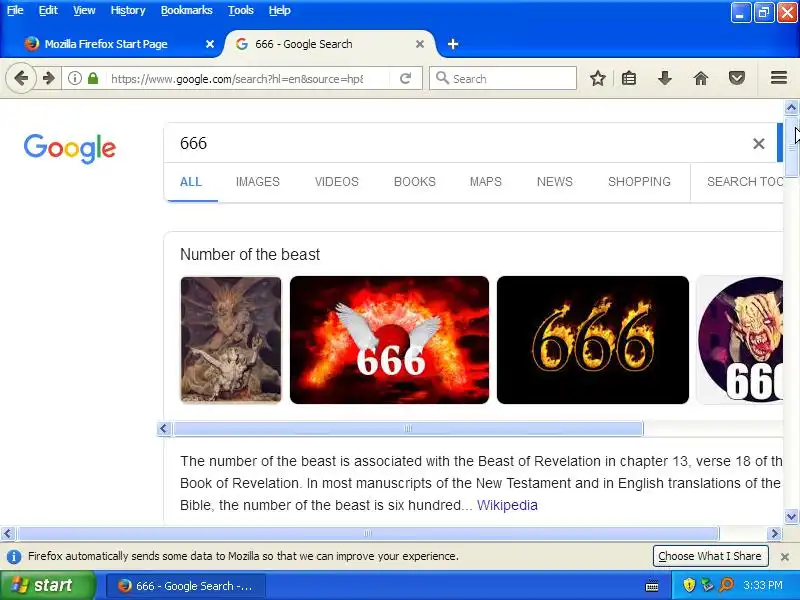Open the Tools menu

(x=240, y=10)
